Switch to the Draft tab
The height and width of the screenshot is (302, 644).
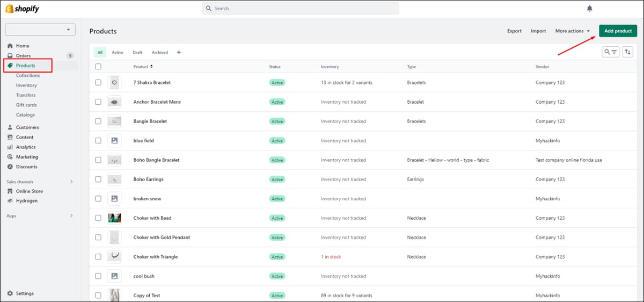tap(137, 52)
